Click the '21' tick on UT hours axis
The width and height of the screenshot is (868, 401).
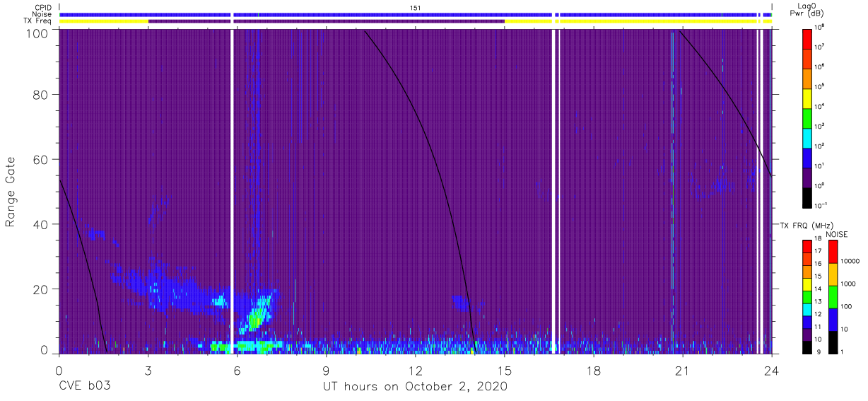pyautogui.click(x=683, y=369)
